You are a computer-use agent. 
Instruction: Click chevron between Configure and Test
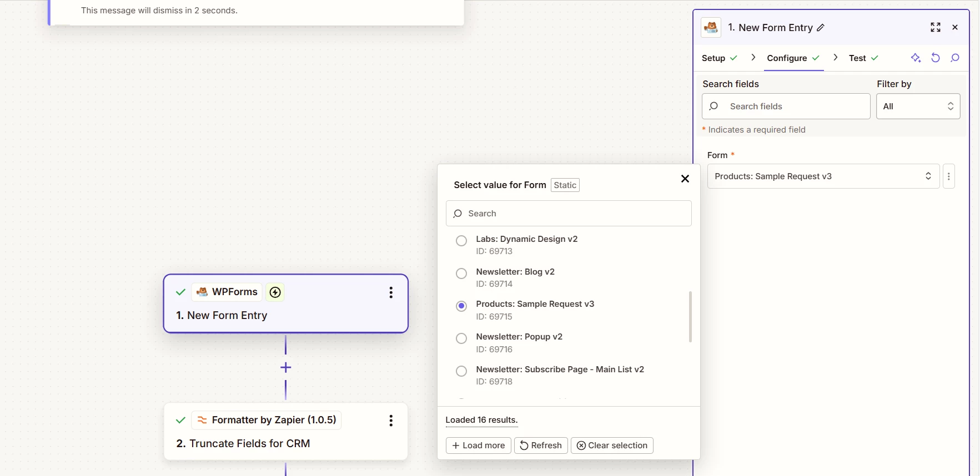tap(835, 58)
